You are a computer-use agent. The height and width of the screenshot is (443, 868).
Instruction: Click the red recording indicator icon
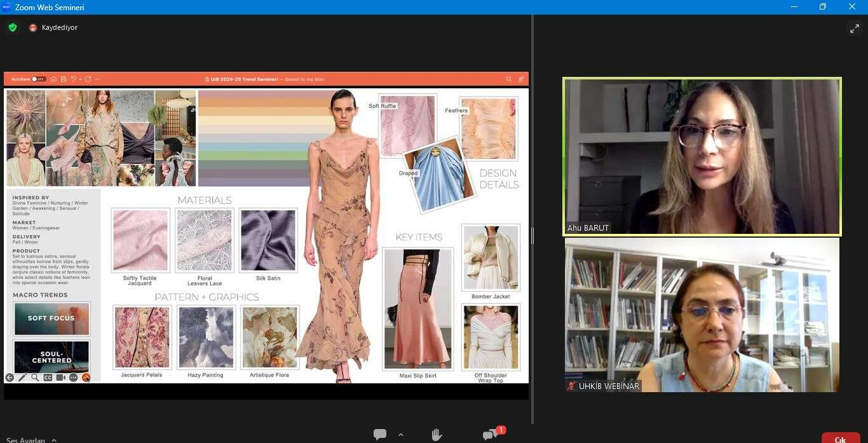click(33, 28)
